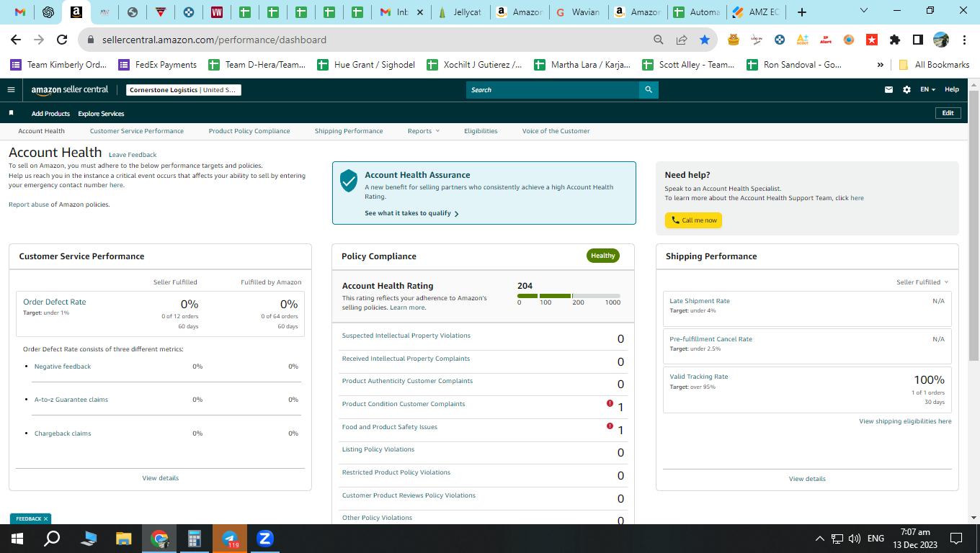
Task: Reload the page with the refresh icon
Action: pos(62,40)
